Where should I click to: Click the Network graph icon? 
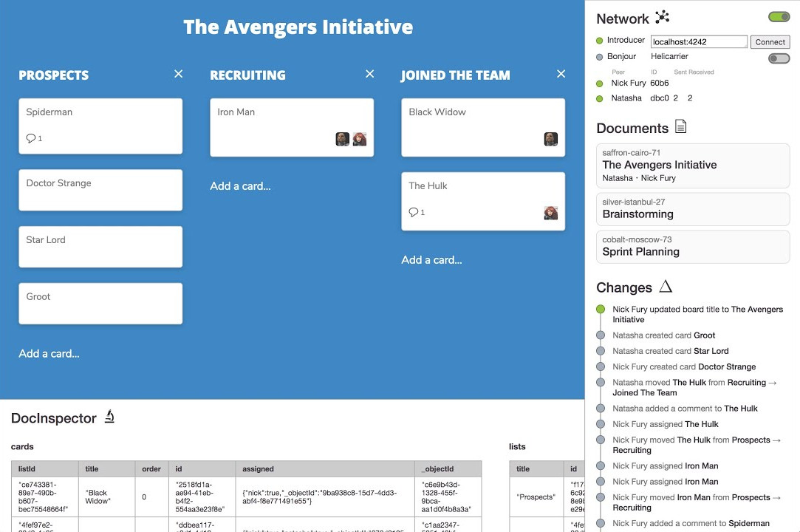click(x=662, y=18)
